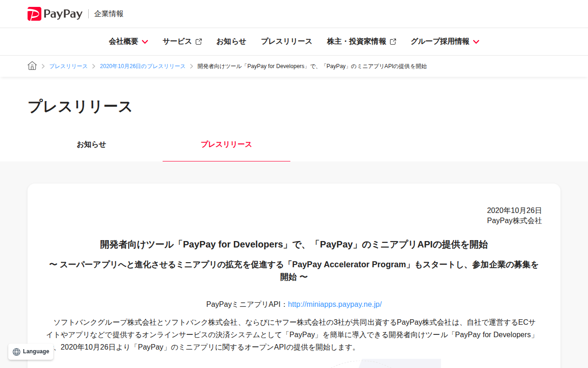Viewport: 588px width, 368px height.
Task: Open the Language selector button
Action: click(31, 351)
